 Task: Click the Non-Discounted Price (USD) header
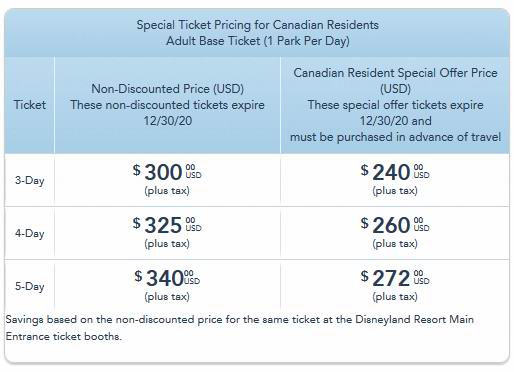[x=167, y=89]
